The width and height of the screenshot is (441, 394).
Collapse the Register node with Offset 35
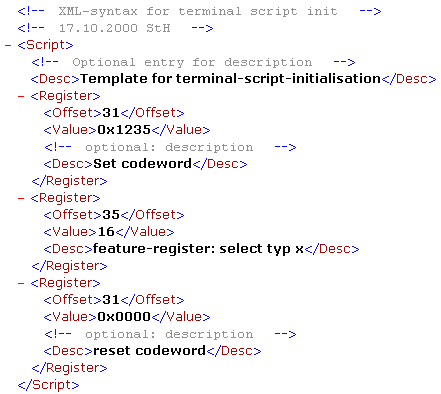[x=21, y=198]
